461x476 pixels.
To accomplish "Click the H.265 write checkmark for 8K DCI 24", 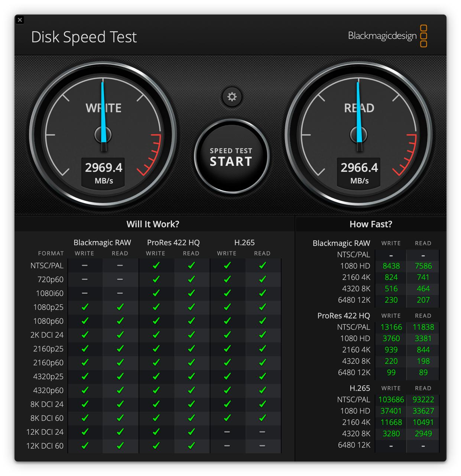I will [x=227, y=404].
